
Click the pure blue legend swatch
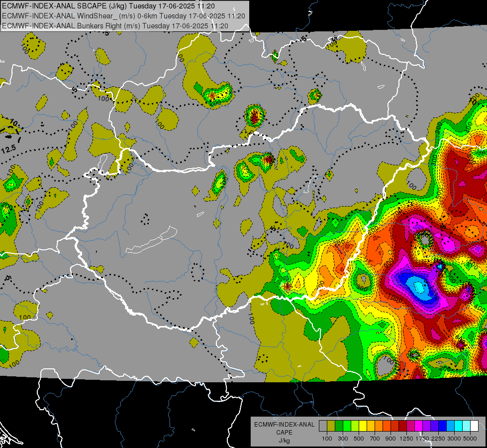(442, 426)
